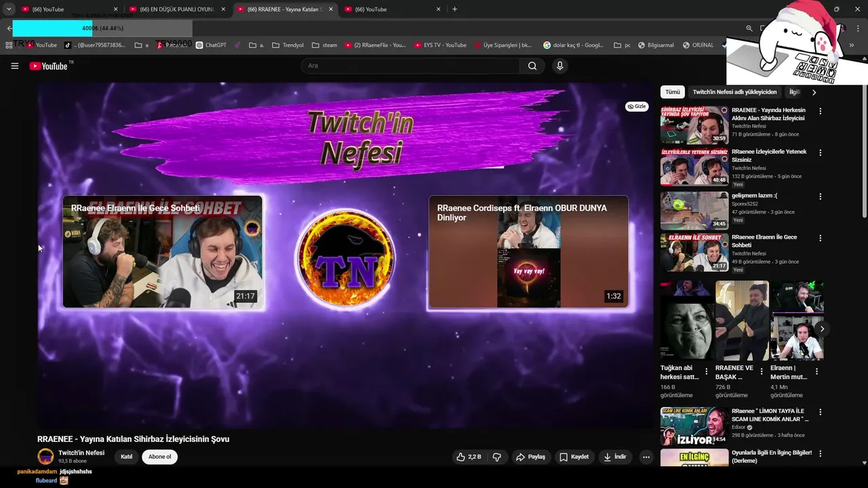The image size is (868, 488).
Task: Open options for the 'Tuğkan abi' short
Action: [x=707, y=371]
